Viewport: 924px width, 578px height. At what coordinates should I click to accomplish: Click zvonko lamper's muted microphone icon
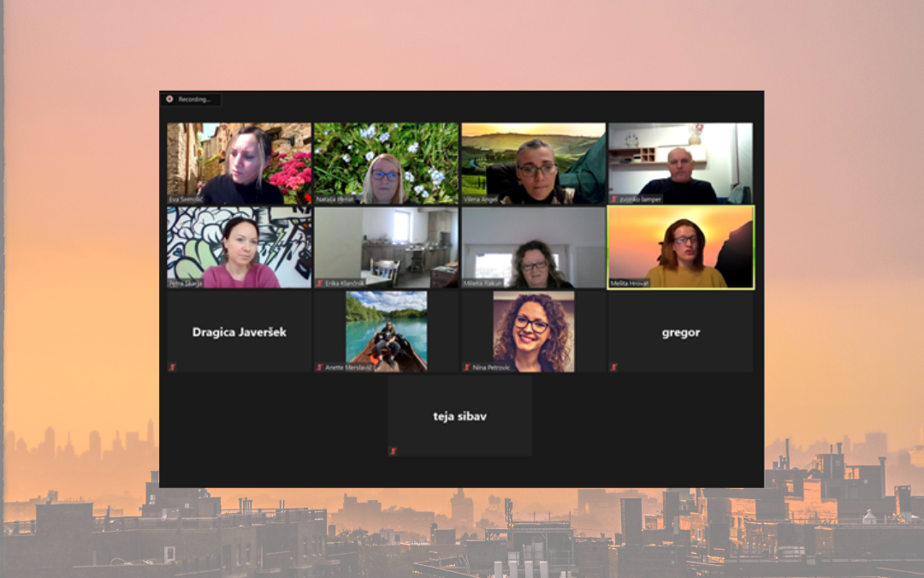[x=613, y=200]
